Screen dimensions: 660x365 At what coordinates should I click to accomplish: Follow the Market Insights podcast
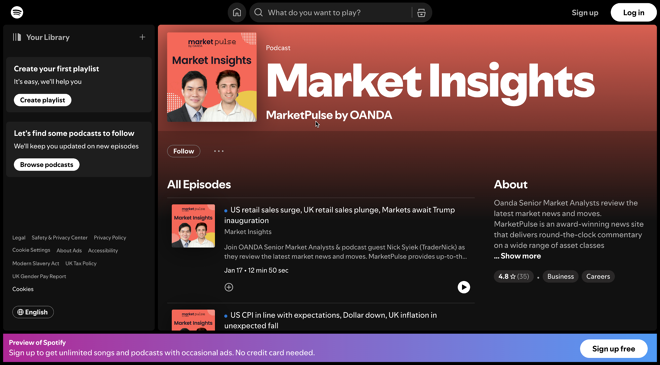[184, 151]
